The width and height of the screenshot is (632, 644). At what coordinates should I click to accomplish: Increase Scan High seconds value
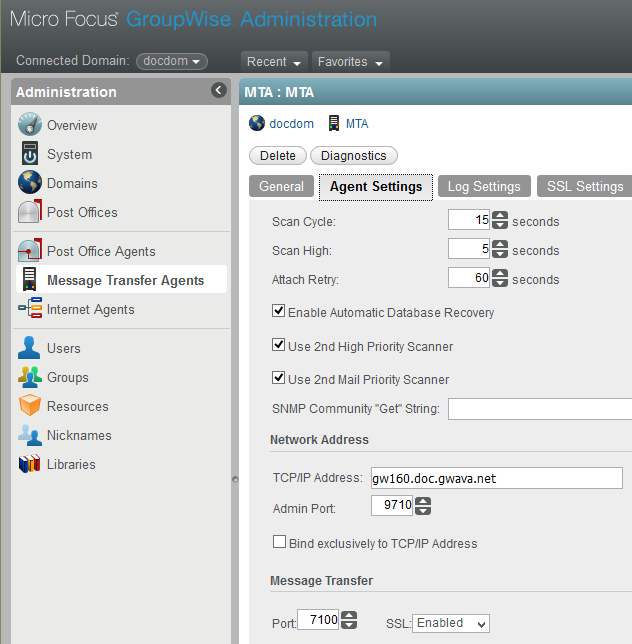point(499,244)
